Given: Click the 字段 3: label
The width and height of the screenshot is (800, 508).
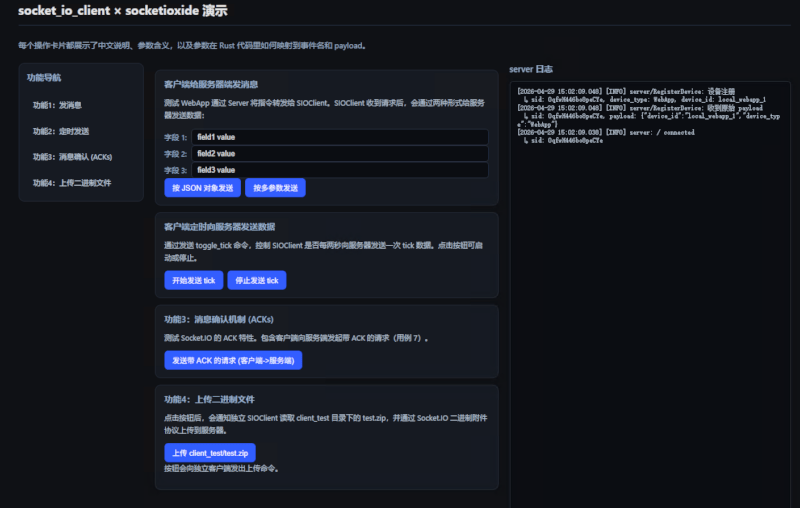Looking at the screenshot, I should (x=176, y=170).
